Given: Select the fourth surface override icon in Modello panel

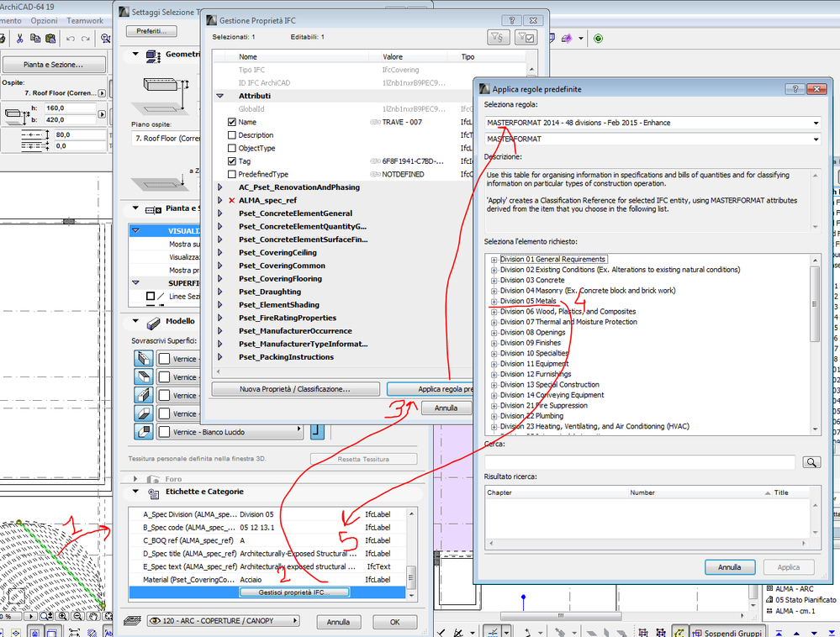Looking at the screenshot, I should (144, 413).
